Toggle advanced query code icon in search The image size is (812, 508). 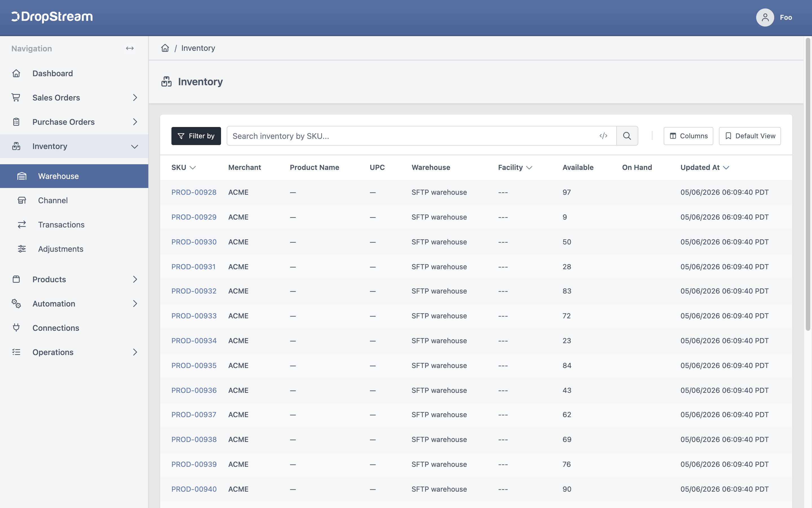pos(603,136)
